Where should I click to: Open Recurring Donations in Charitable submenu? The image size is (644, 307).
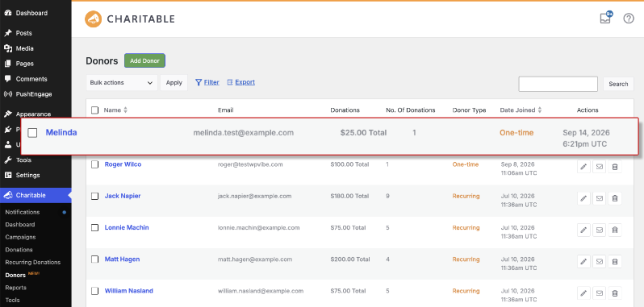(33, 262)
